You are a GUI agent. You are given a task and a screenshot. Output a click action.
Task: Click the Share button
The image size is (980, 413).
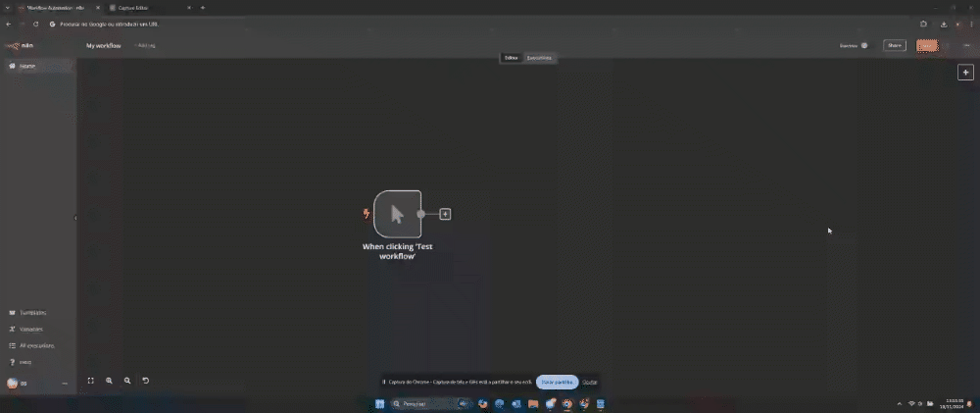point(894,45)
